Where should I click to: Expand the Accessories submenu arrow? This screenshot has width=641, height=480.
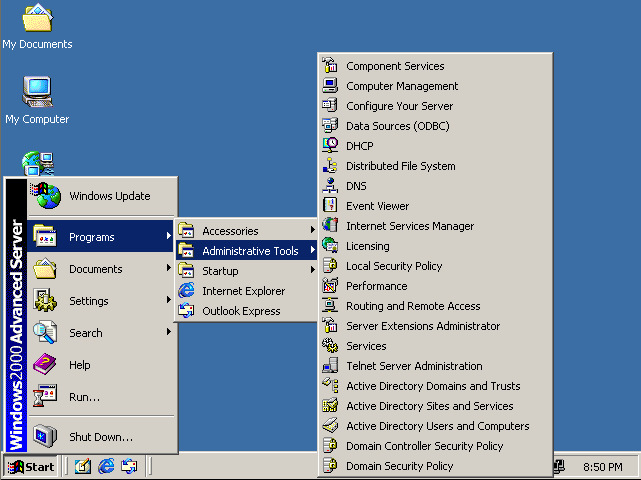point(313,230)
